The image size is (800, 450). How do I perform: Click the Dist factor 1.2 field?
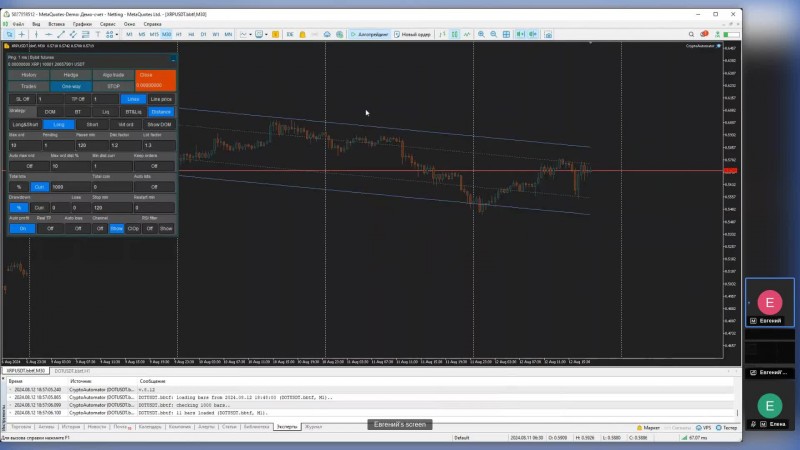(125, 145)
